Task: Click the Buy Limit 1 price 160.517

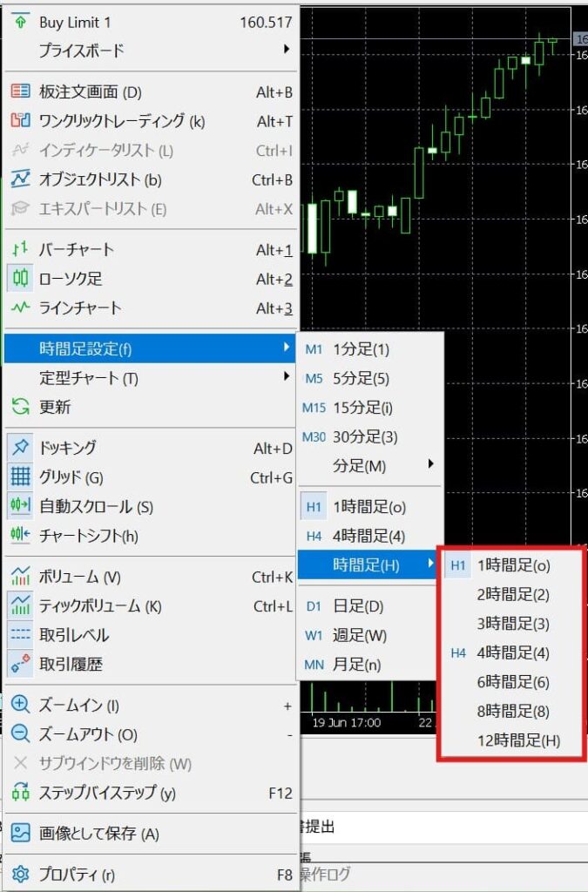Action: pyautogui.click(x=266, y=22)
